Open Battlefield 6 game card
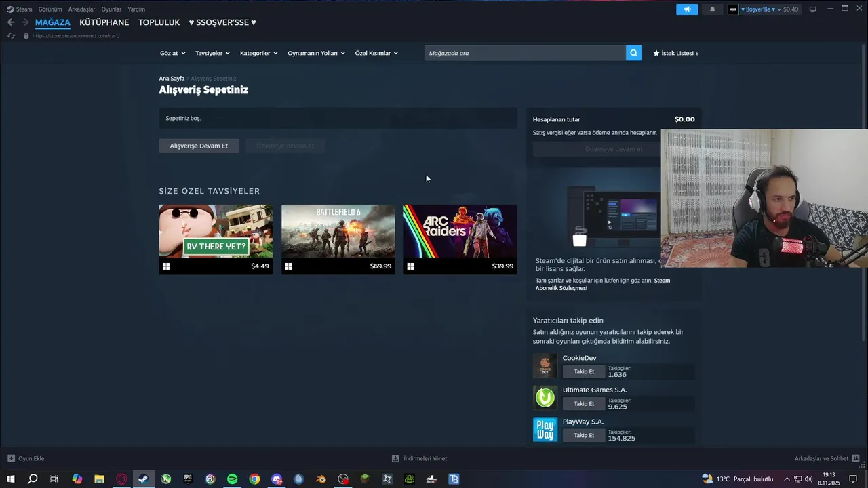868x488 pixels. [338, 239]
